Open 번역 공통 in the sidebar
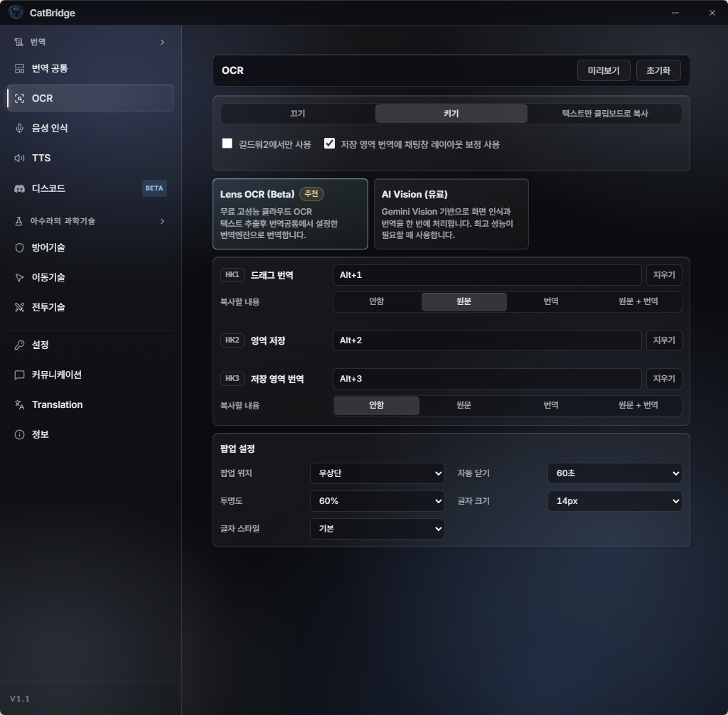This screenshot has height=715, width=728. (90, 69)
